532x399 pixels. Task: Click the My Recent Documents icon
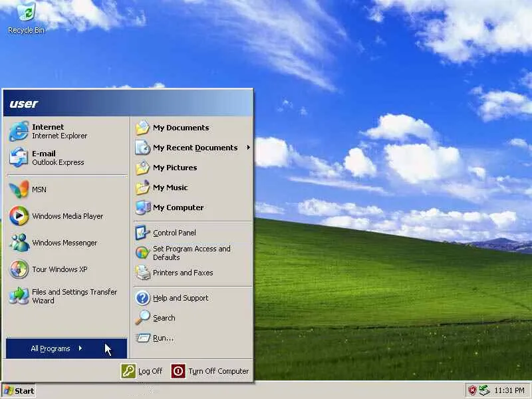pos(142,148)
